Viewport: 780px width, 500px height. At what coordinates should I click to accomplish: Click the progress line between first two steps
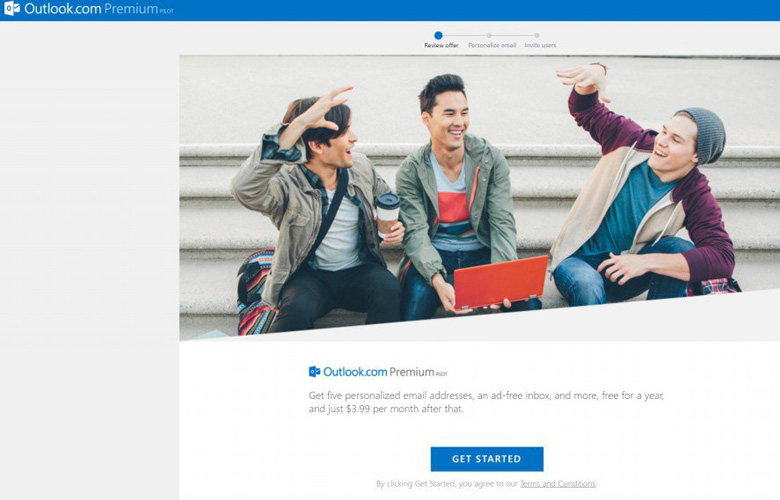[463, 35]
